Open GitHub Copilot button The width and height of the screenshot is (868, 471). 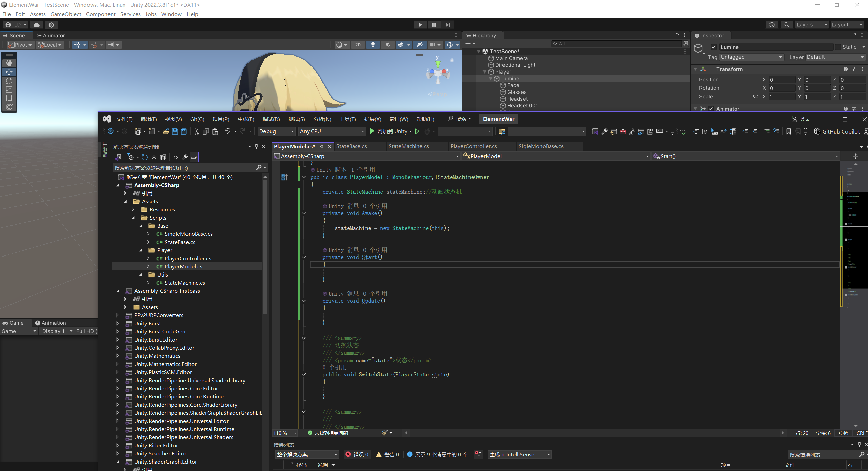click(x=837, y=131)
